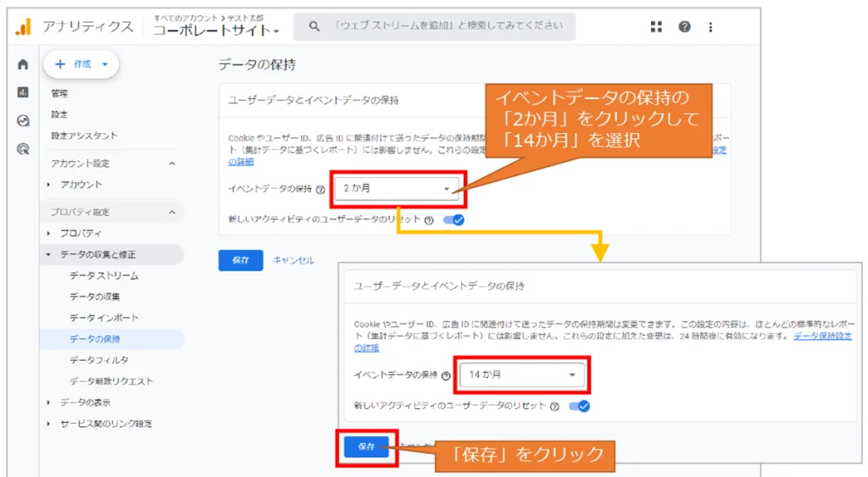868x477 pixels.
Task: Select データフィルタ in the sidebar
Action: click(99, 360)
